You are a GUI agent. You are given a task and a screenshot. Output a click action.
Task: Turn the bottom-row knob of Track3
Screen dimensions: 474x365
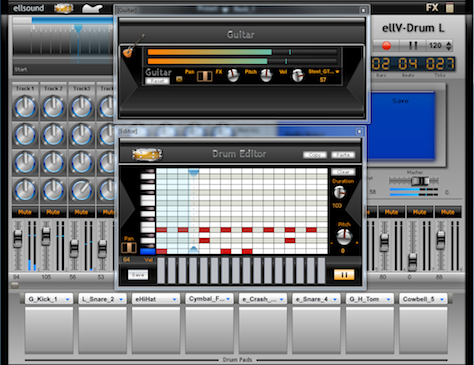pyautogui.click(x=81, y=191)
